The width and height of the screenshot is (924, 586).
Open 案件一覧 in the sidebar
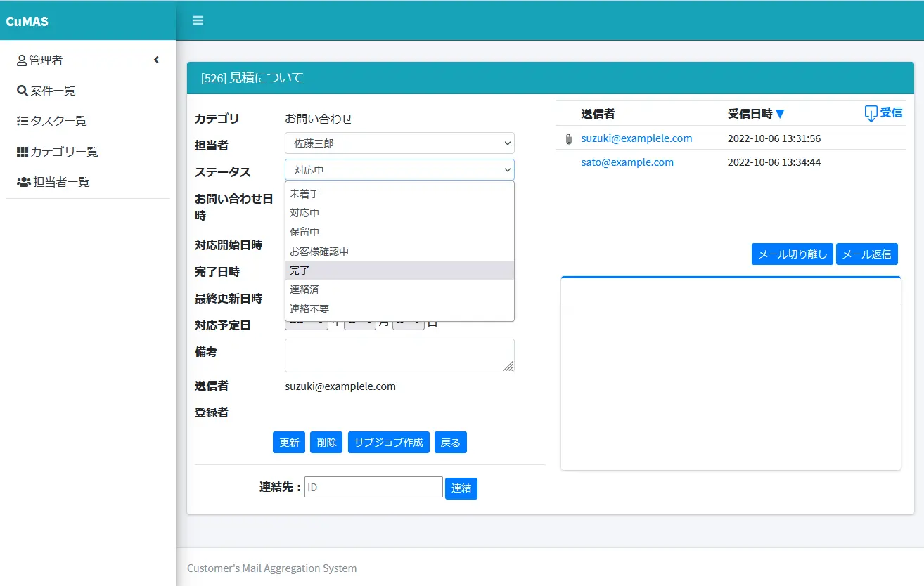53,91
